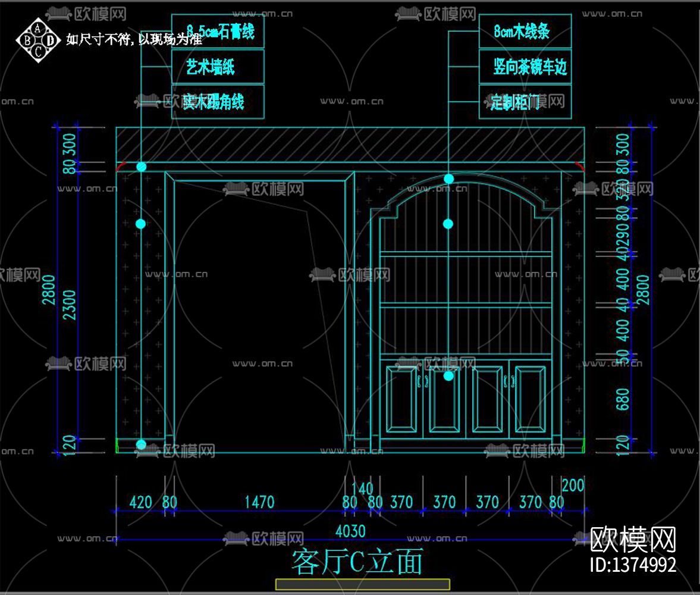Click the grip point on the ceiling crown molding line

point(140,167)
